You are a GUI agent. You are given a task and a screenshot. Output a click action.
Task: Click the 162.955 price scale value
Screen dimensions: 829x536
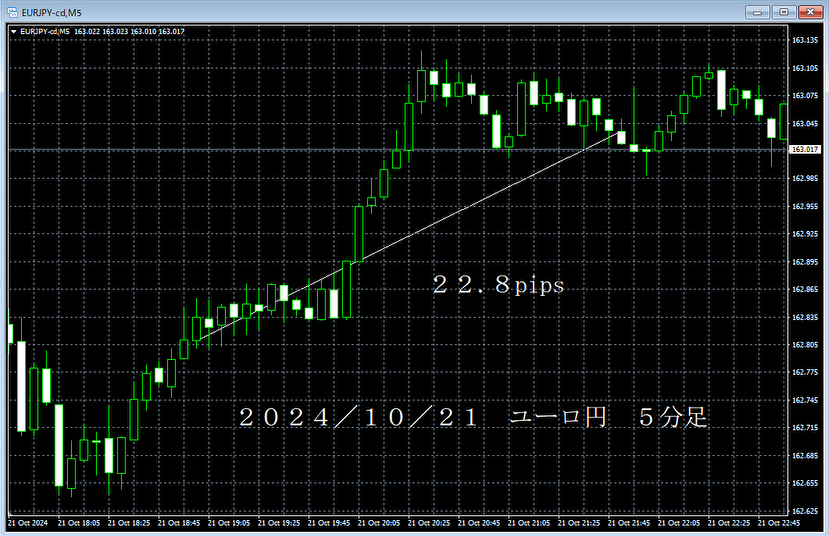pos(805,206)
